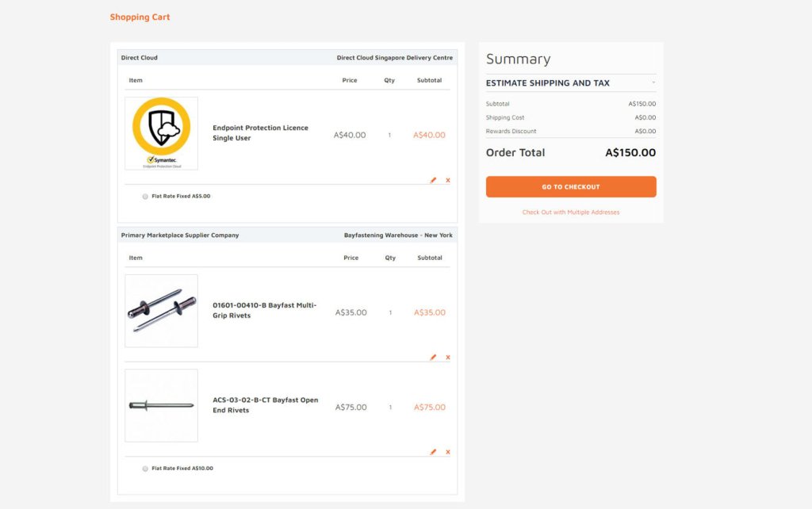812x509 pixels.
Task: Open 01601-00410-B Bayfast Multi-Grip Rivets link
Action: point(265,310)
